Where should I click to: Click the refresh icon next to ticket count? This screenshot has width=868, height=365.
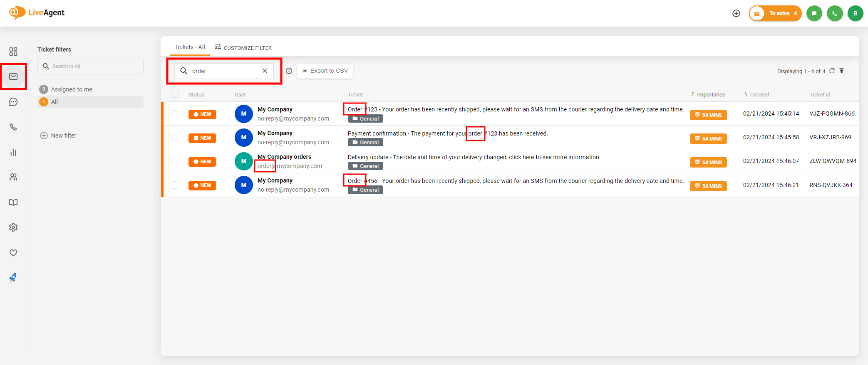pyautogui.click(x=832, y=71)
